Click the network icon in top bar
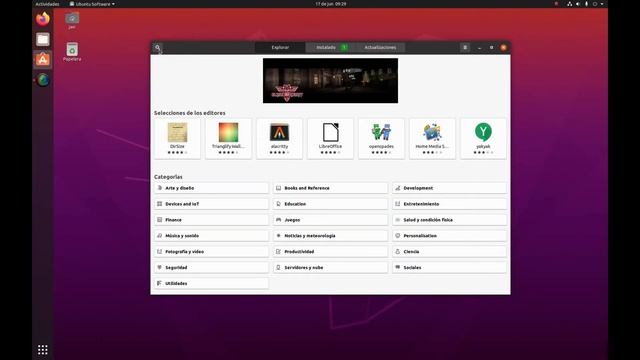 coord(569,4)
